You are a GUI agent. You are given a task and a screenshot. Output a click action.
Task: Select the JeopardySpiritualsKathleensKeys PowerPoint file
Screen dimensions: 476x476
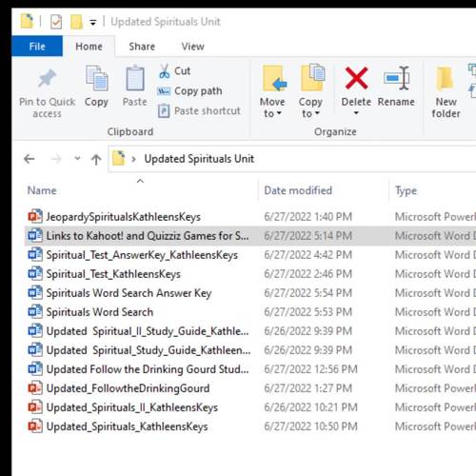coord(124,217)
